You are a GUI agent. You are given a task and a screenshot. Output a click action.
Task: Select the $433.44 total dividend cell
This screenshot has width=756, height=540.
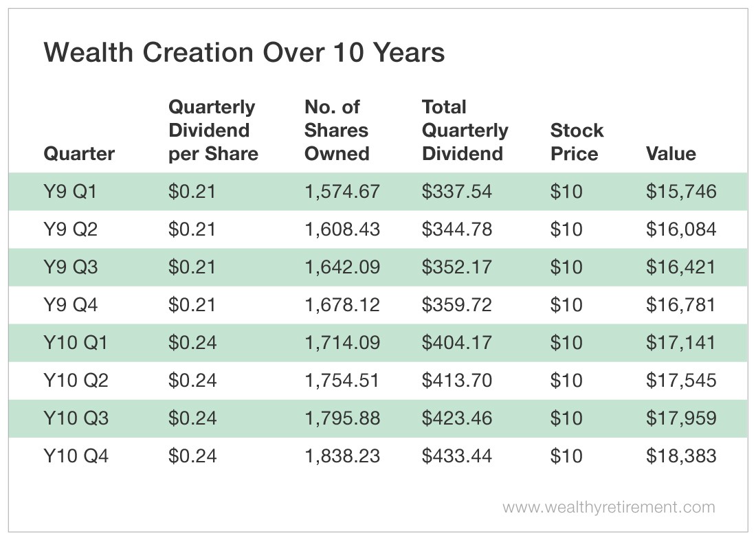[x=456, y=455]
